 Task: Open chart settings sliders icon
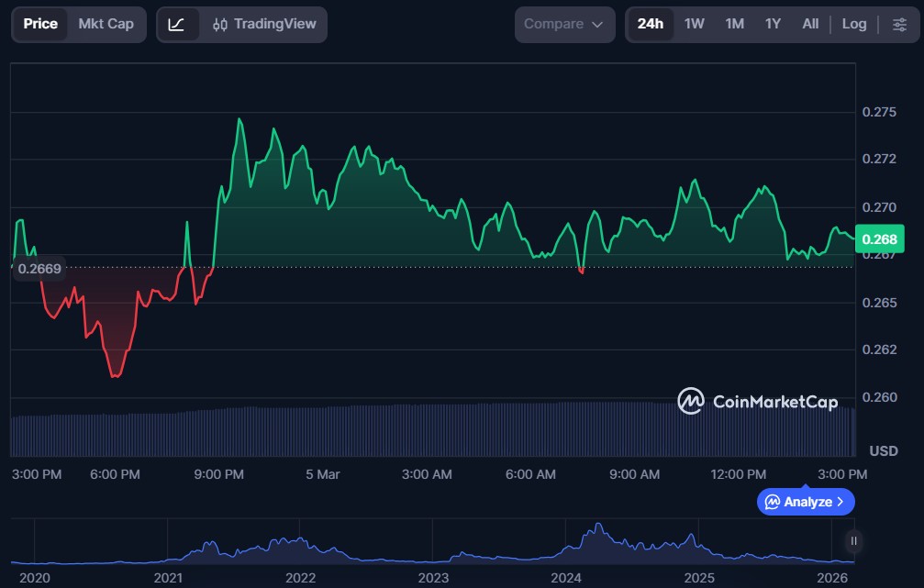899,25
